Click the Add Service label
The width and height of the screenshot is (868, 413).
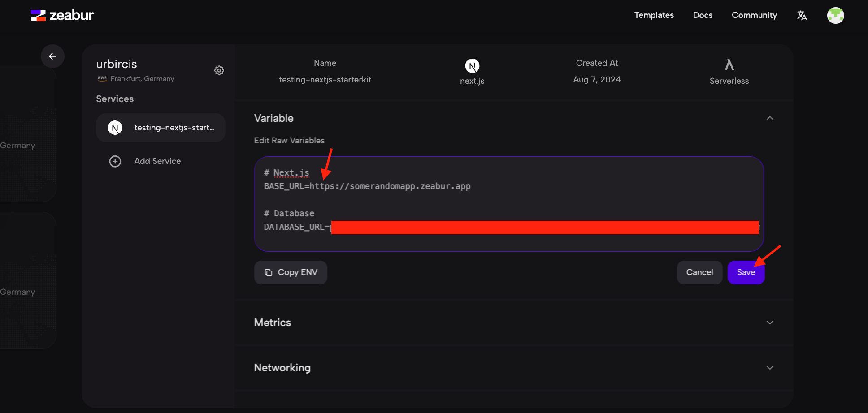click(x=157, y=161)
